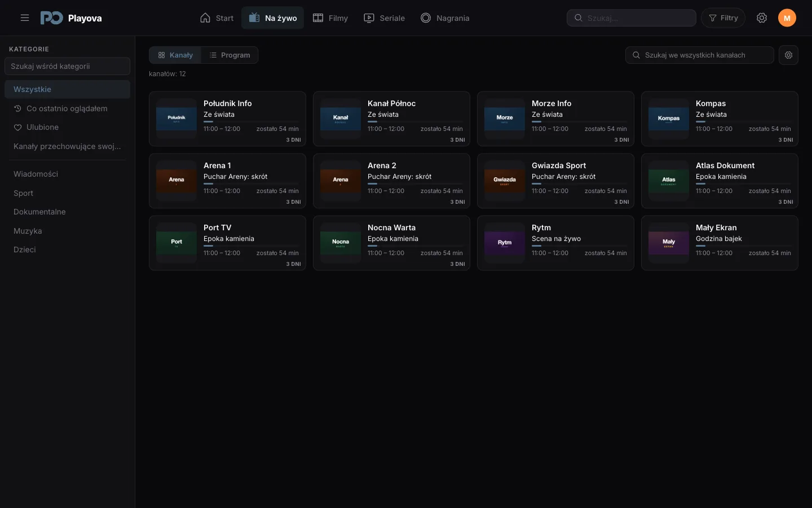Viewport: 812px width, 508px height.
Task: Open the Arena 1 channel card
Action: [x=227, y=181]
